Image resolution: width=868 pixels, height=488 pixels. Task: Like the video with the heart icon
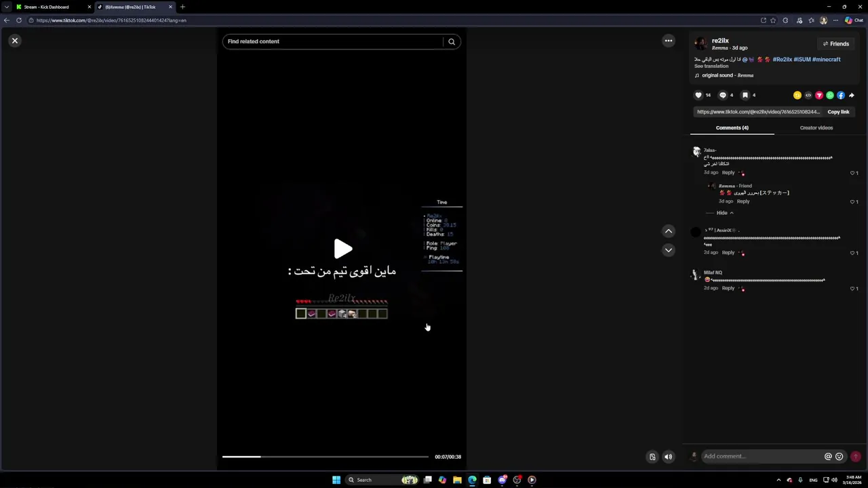click(698, 95)
